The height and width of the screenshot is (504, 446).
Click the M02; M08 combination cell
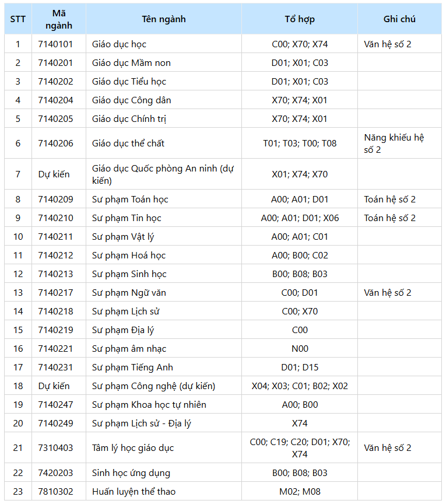300,492
